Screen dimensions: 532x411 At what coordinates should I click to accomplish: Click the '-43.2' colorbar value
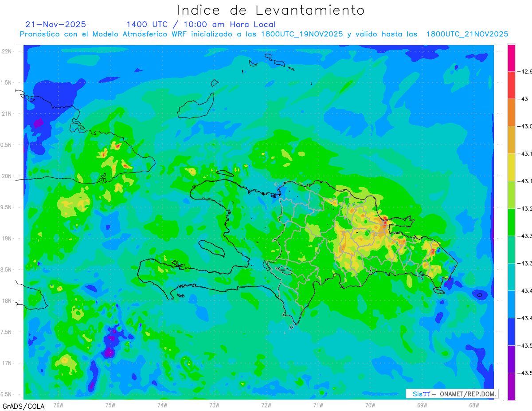(x=525, y=208)
